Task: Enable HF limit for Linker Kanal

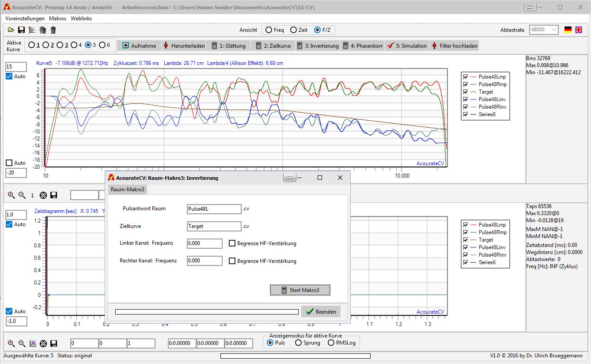Action: [232, 243]
